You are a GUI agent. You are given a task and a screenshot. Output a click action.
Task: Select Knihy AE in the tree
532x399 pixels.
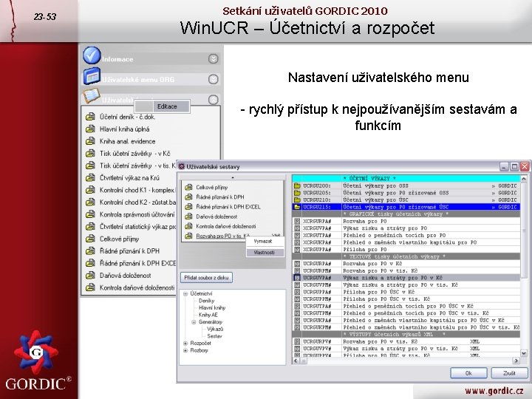pyautogui.click(x=208, y=315)
